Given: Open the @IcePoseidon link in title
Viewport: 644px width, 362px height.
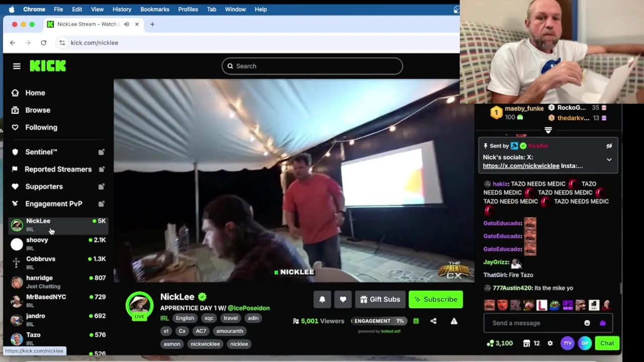Looking at the screenshot, I should pyautogui.click(x=249, y=308).
